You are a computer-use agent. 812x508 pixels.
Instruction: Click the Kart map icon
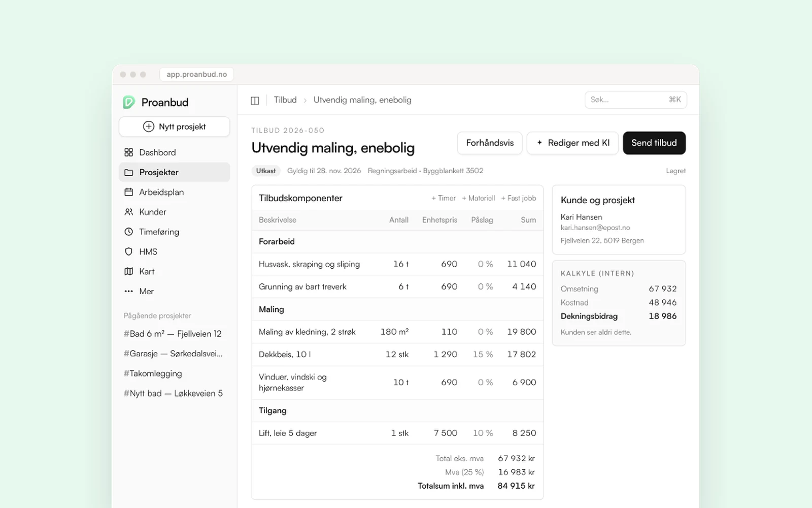click(x=128, y=271)
